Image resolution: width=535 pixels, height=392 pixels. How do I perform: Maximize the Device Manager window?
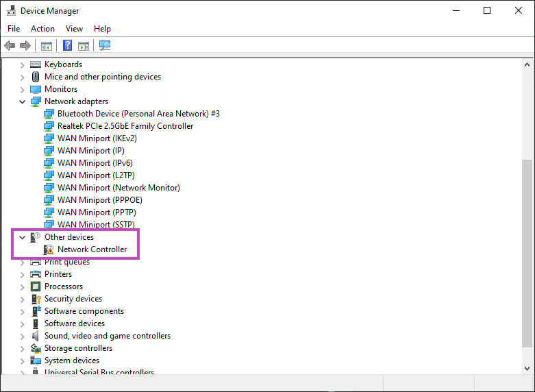tap(487, 10)
